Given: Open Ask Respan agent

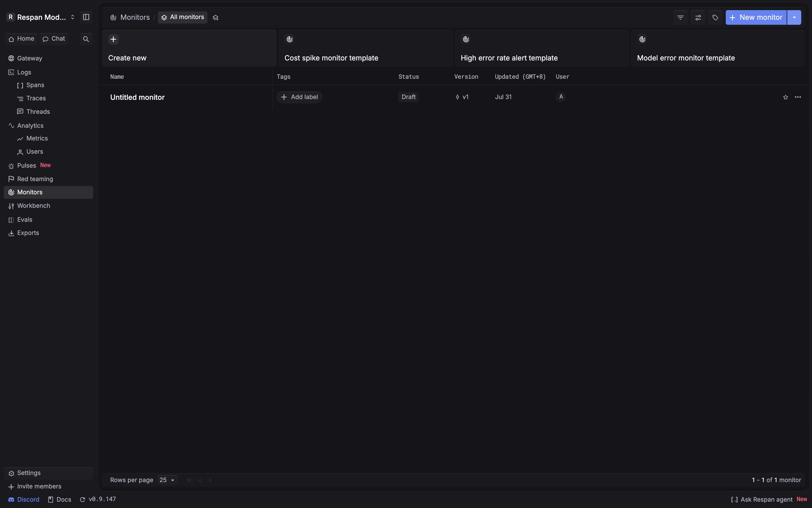Looking at the screenshot, I should click(x=769, y=500).
